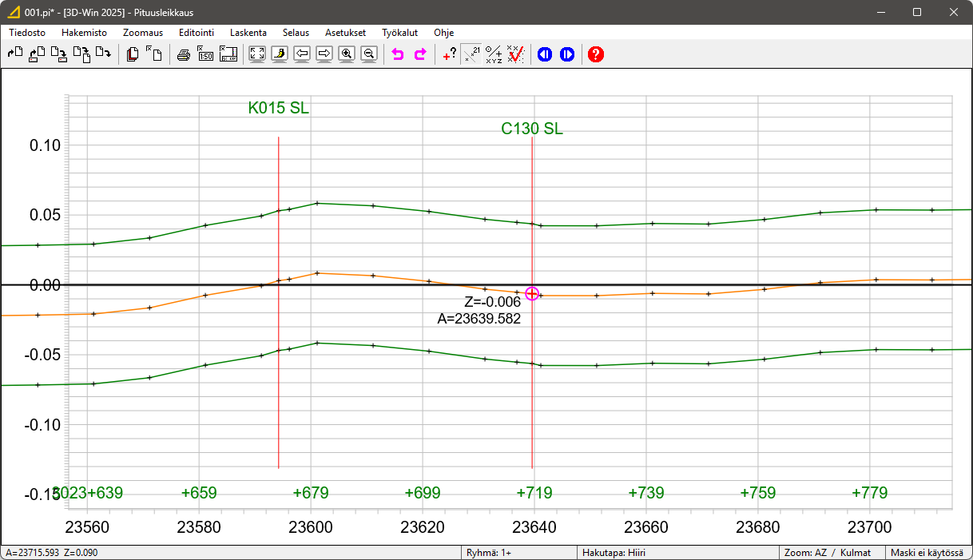Viewport: 973px width, 560px height.
Task: Click the magenta redo arrow
Action: 420,54
